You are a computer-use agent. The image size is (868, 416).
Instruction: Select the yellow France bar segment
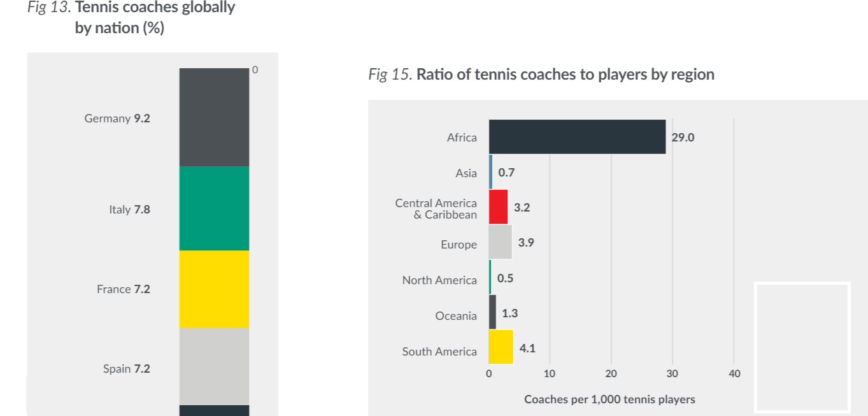214,289
